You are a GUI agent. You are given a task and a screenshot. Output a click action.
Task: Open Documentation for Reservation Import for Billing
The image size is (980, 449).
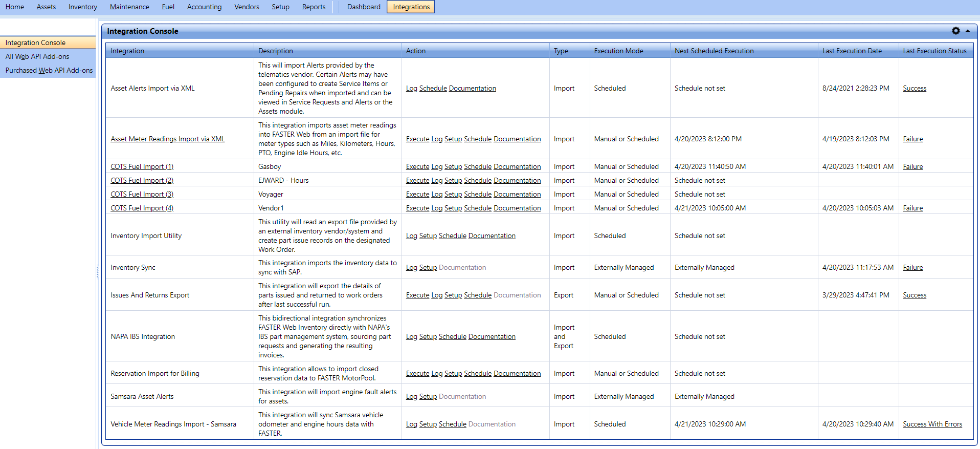click(517, 373)
